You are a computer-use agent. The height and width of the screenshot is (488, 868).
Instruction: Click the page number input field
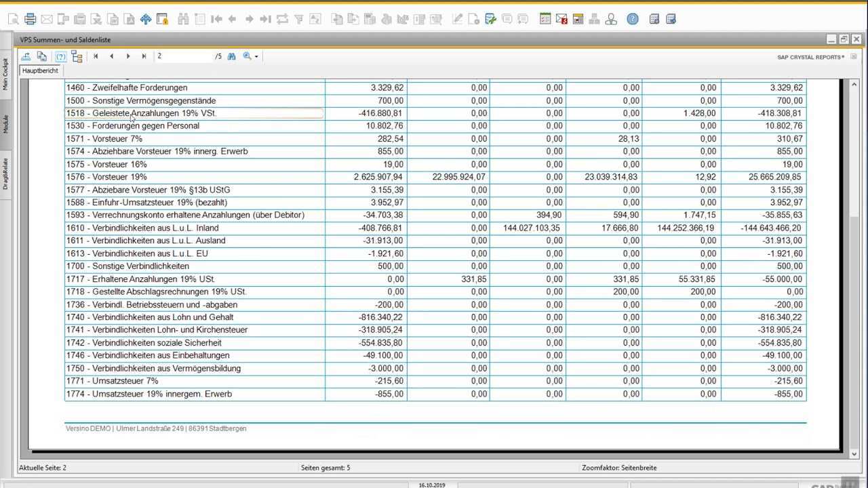tap(183, 56)
